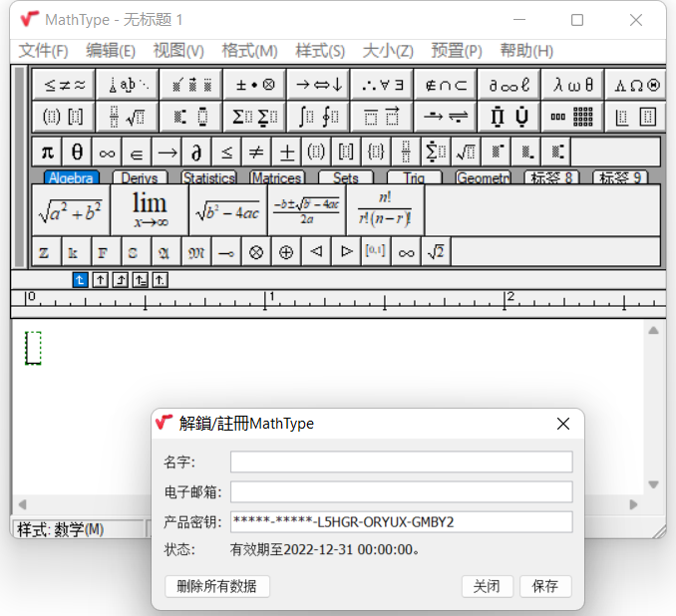Insert the square root of a²+b² expression
676x616 pixels.
coord(71,210)
